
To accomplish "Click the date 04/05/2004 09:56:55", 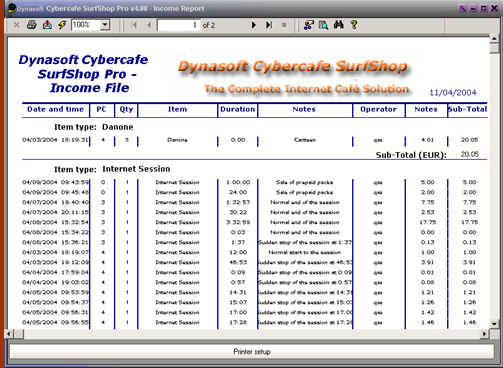I will [x=55, y=322].
